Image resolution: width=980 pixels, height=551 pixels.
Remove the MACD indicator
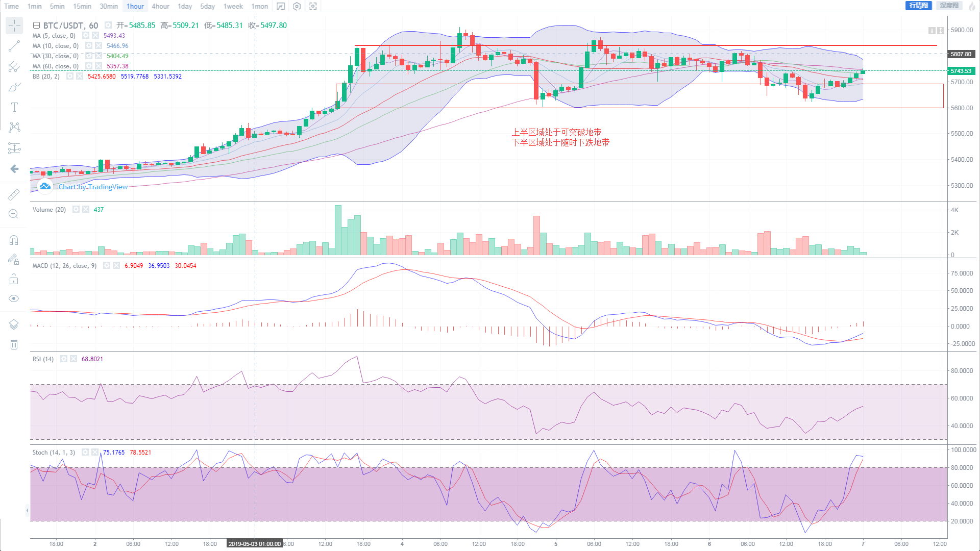[116, 266]
